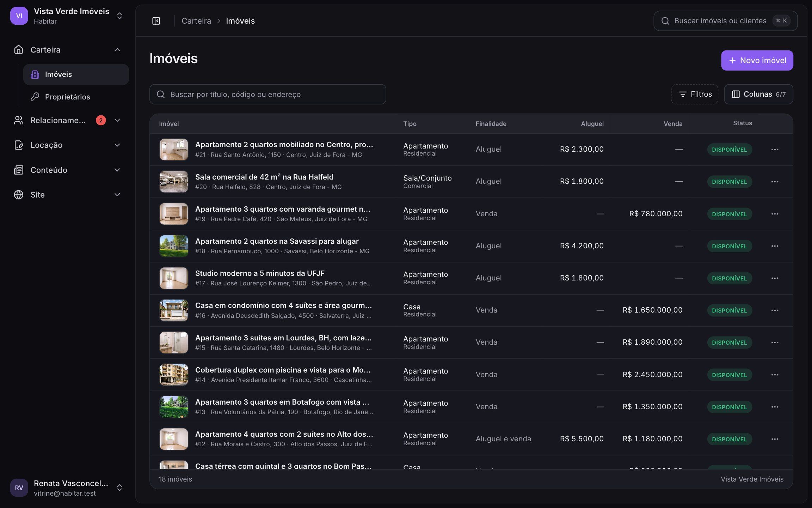812x508 pixels.
Task: Open the Colunas 6/7 dropdown
Action: pyautogui.click(x=758, y=94)
